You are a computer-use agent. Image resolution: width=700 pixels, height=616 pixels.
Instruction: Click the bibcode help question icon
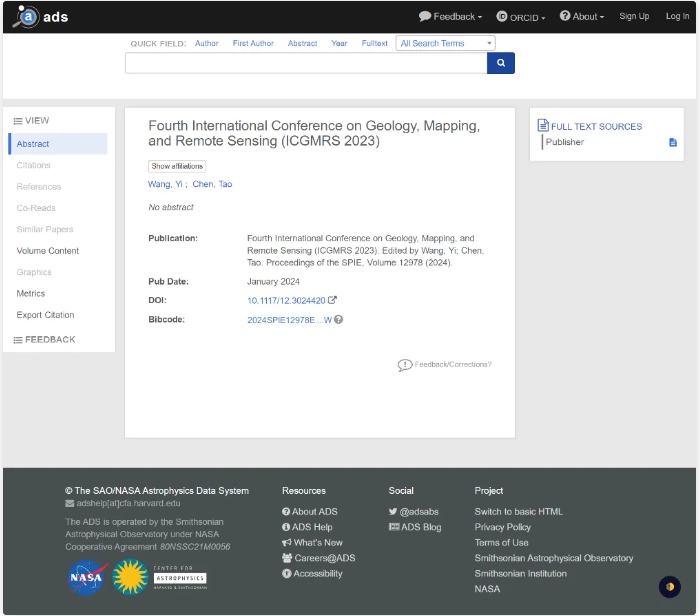click(x=338, y=320)
